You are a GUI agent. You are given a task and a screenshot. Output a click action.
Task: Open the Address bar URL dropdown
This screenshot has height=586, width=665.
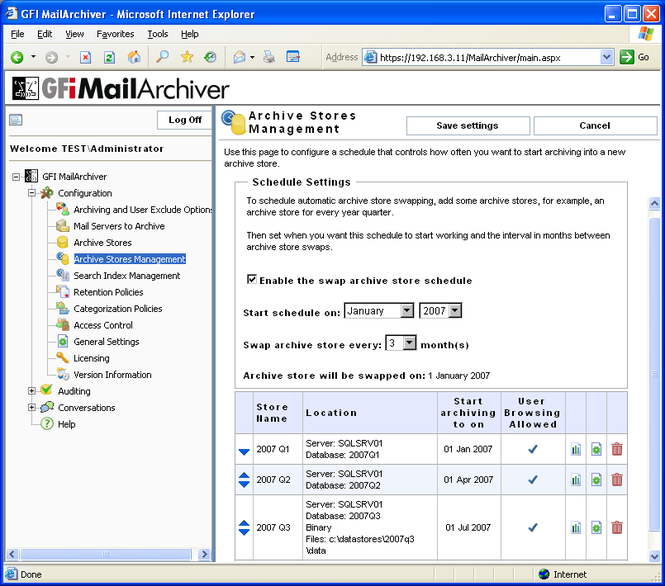(x=607, y=57)
